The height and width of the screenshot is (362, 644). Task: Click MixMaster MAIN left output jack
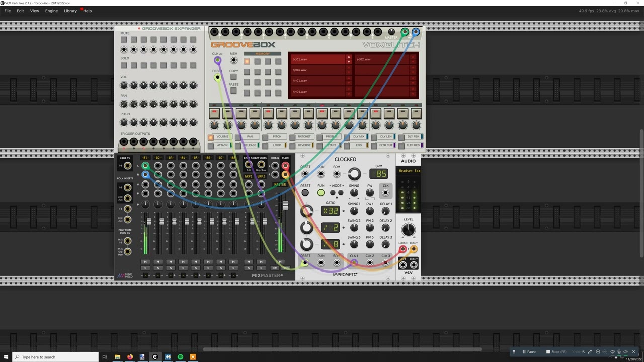pyautogui.click(x=285, y=166)
